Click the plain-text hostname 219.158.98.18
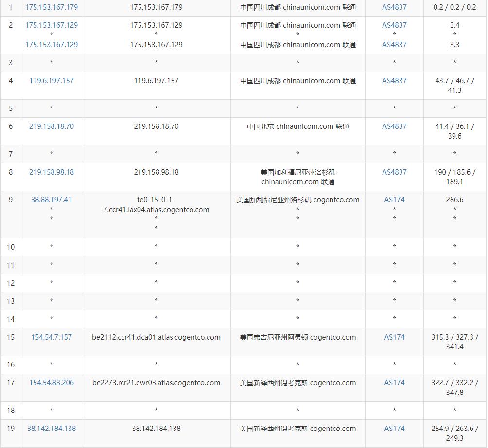 point(156,172)
